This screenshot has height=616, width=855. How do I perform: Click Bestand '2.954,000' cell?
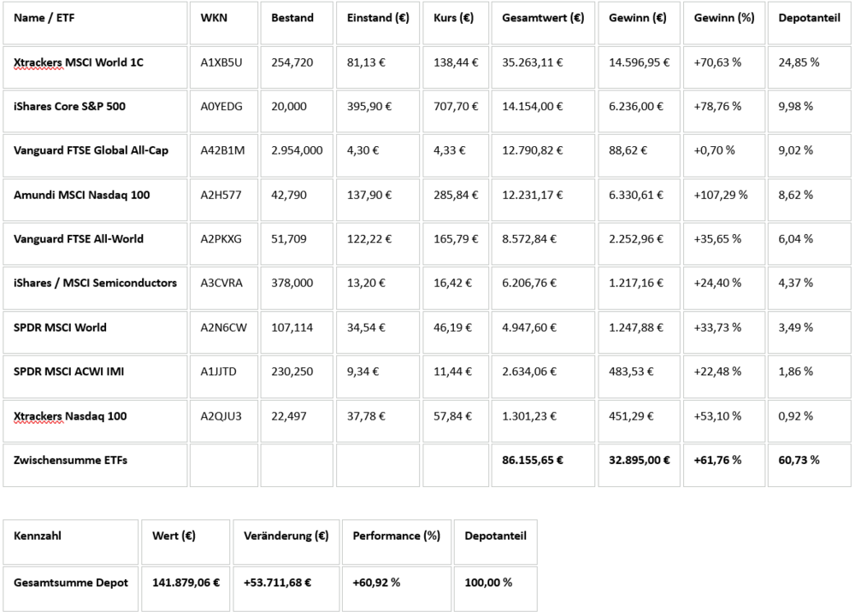coord(297,156)
